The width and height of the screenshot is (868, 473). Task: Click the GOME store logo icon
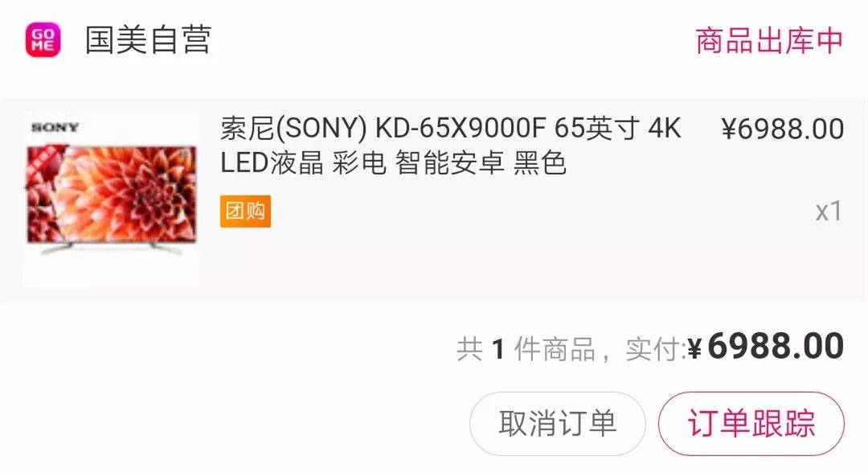click(x=43, y=40)
